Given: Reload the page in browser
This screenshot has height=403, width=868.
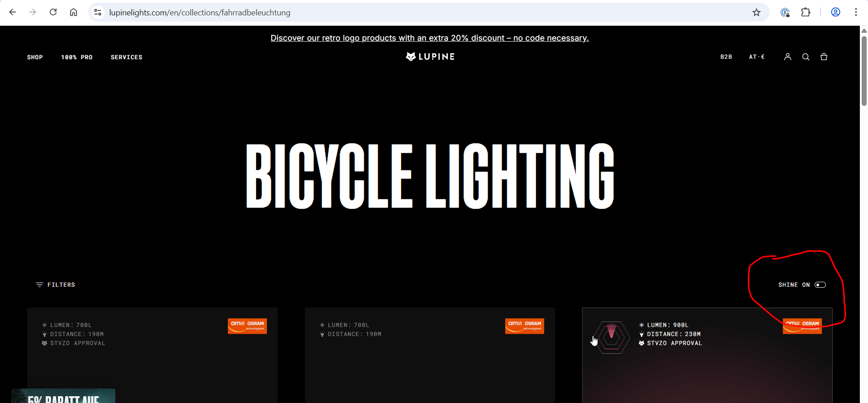Looking at the screenshot, I should (53, 12).
